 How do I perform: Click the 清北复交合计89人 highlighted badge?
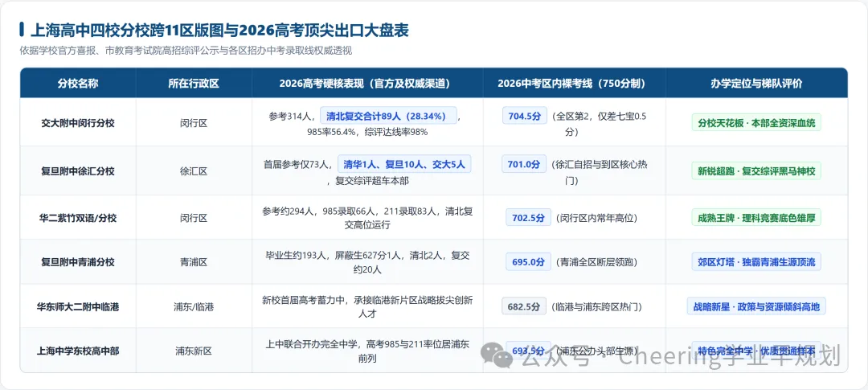pos(388,116)
